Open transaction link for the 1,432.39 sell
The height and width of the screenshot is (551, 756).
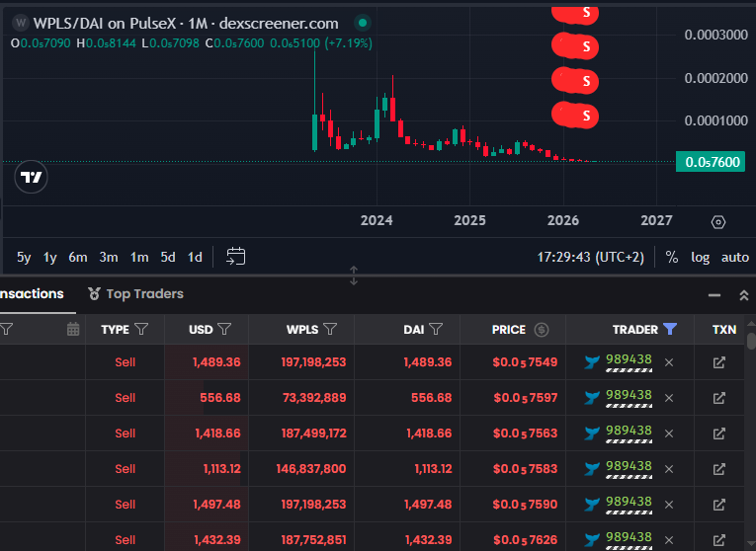(x=718, y=540)
